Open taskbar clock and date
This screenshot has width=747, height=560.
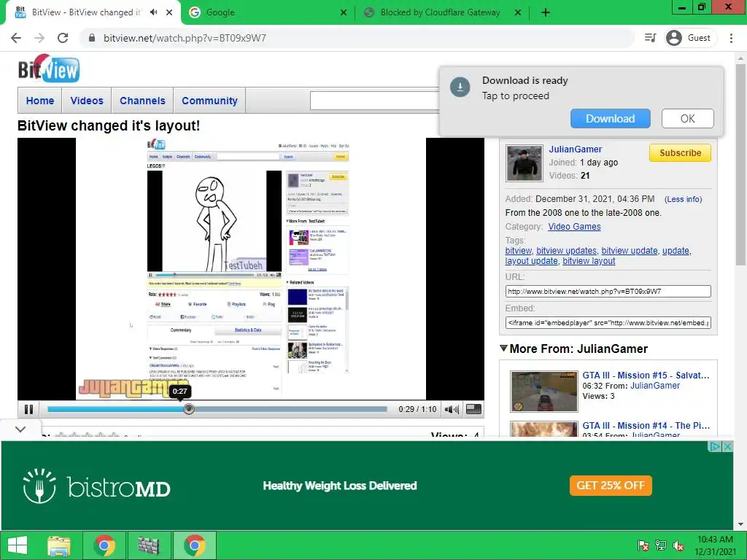715,545
